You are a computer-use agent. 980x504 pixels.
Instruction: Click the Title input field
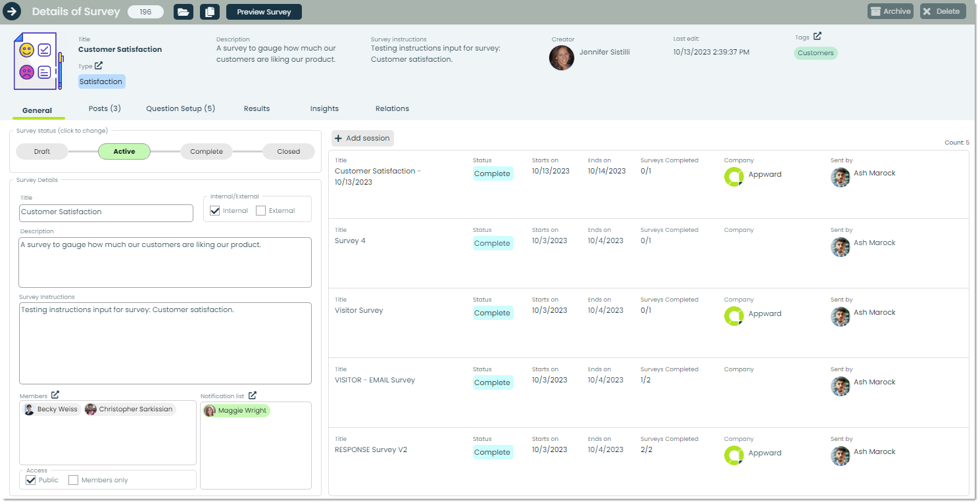point(106,212)
